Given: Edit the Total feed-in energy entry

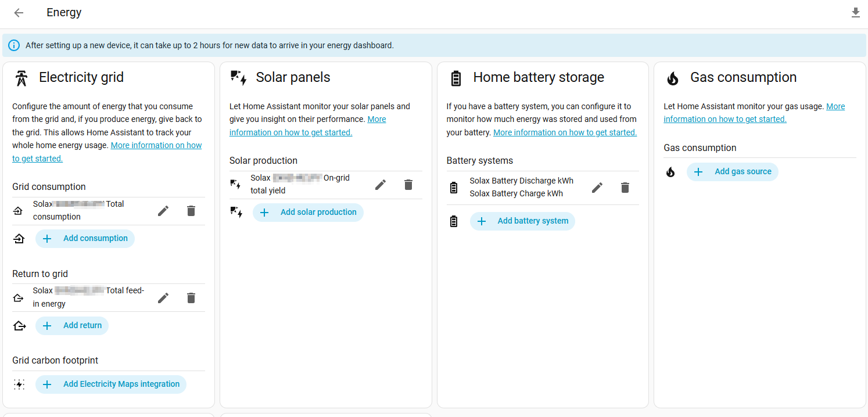Looking at the screenshot, I should (x=163, y=298).
